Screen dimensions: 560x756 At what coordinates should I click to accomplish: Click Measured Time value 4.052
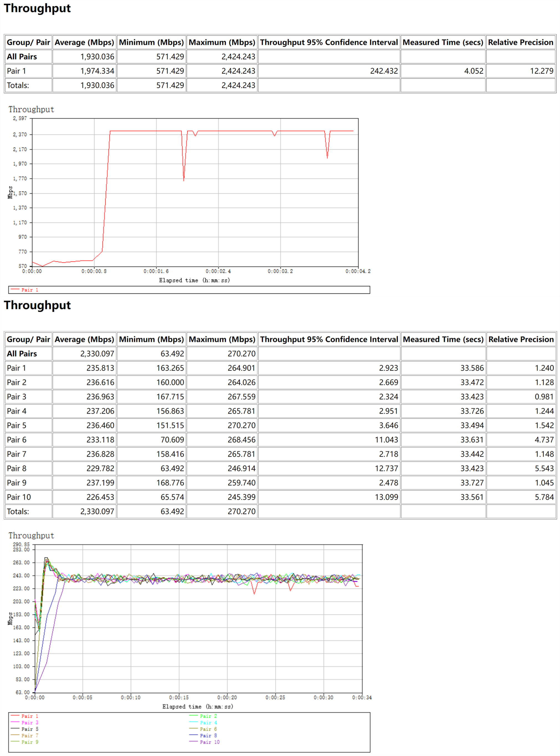click(x=474, y=71)
